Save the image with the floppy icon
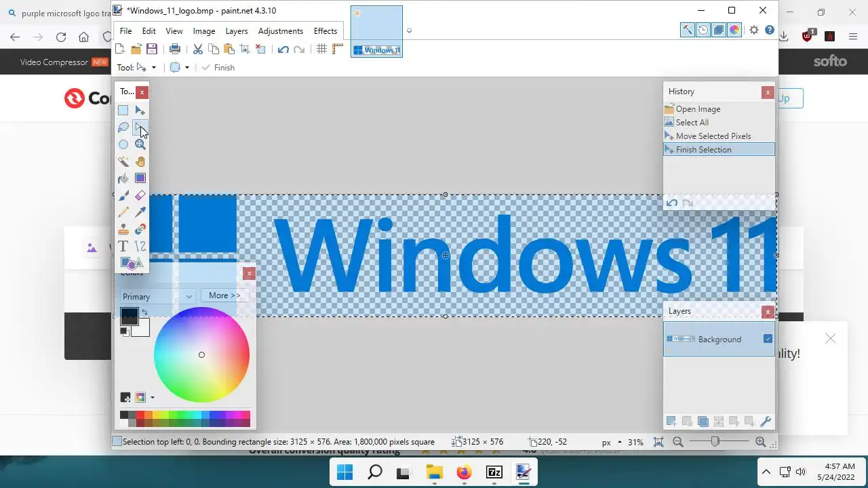Image resolution: width=868 pixels, height=488 pixels. (152, 49)
